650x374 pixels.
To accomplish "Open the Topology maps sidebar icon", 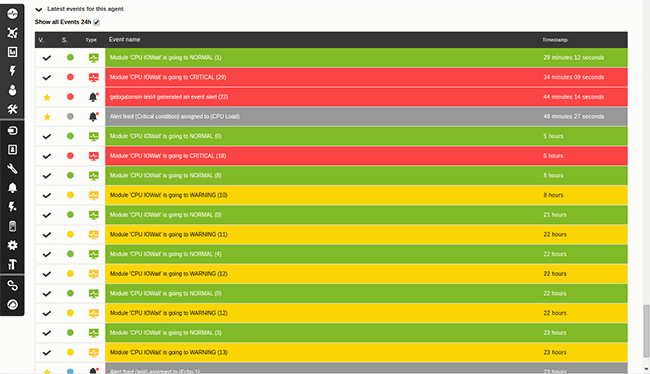I will click(x=12, y=33).
